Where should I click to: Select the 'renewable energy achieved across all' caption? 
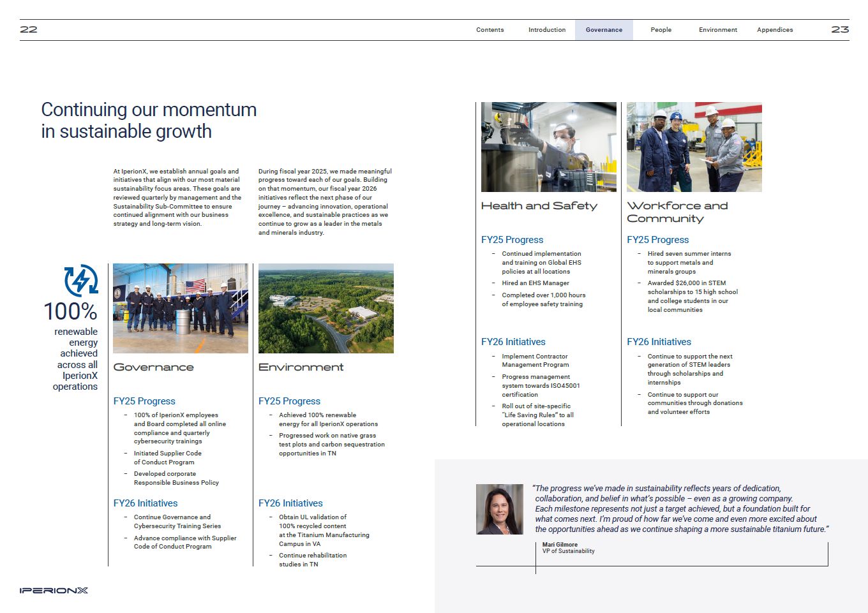pyautogui.click(x=76, y=359)
